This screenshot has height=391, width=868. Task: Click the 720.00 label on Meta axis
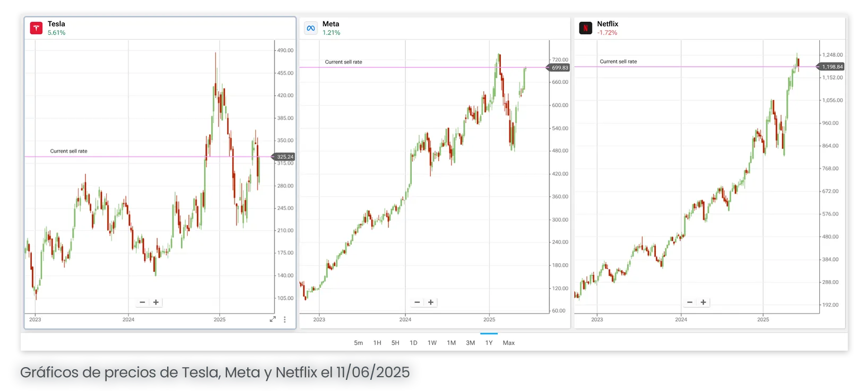click(560, 60)
